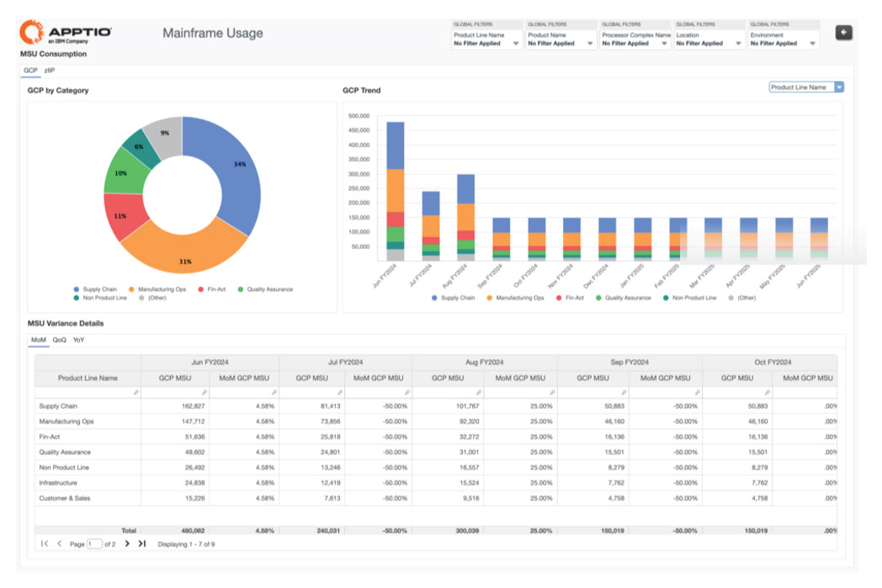This screenshot has width=882, height=588.
Task: Select the Quality Assurance table row label
Action: [65, 452]
